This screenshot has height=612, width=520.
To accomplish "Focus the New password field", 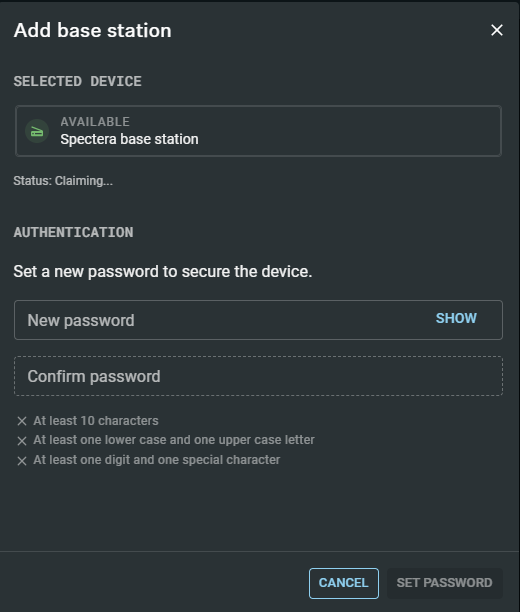I will (258, 320).
